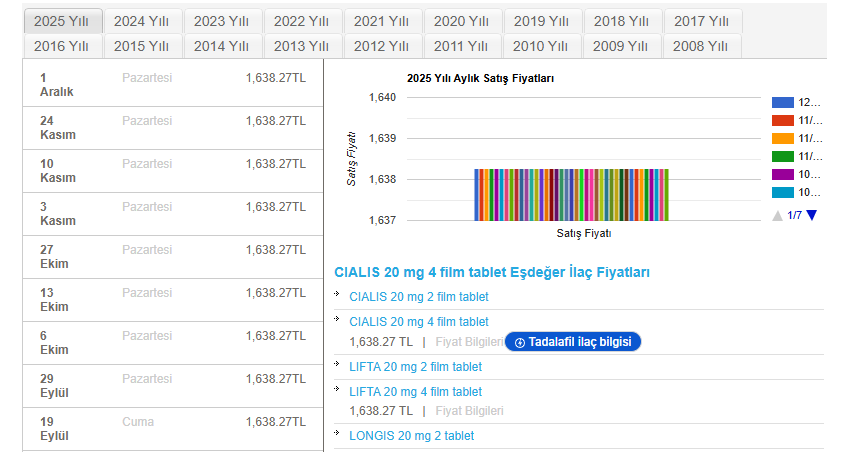
Task: Select the 13 Ekim price row
Action: tap(173, 300)
